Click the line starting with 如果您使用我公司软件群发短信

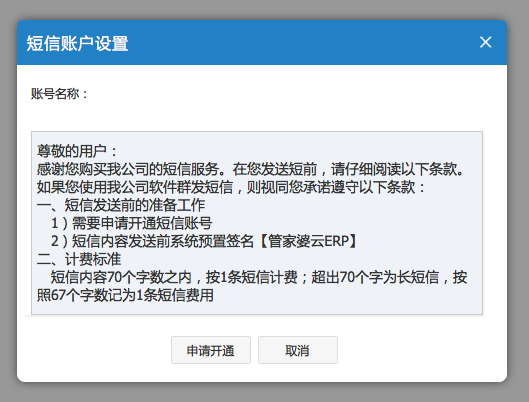click(x=231, y=187)
